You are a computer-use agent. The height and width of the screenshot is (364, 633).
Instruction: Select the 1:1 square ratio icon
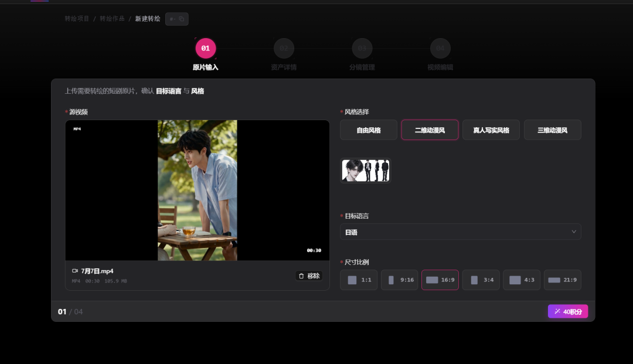point(352,280)
